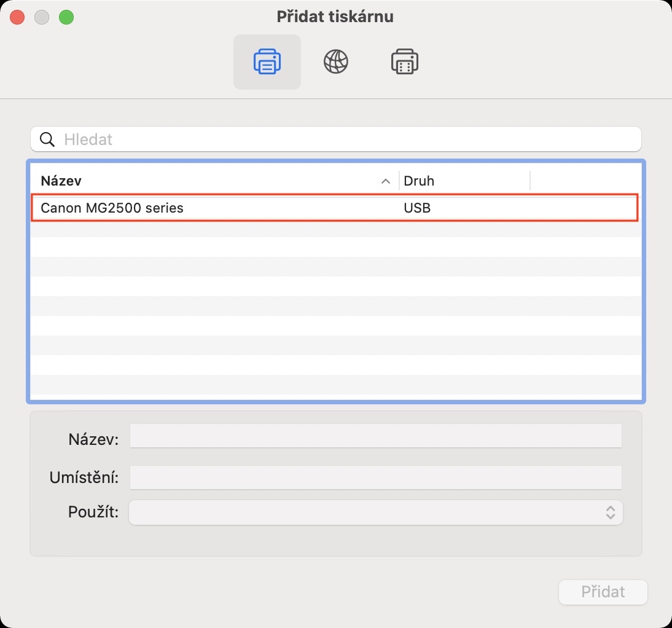Select the Canon MG2500 series printer
Screen dimensions: 672x628
[x=112, y=208]
